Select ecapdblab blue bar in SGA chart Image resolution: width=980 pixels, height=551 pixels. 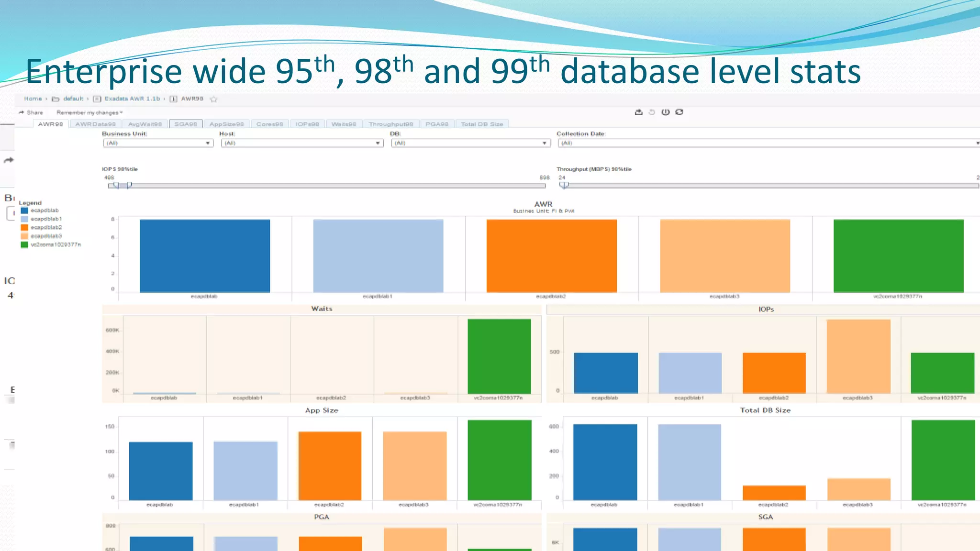click(x=605, y=540)
